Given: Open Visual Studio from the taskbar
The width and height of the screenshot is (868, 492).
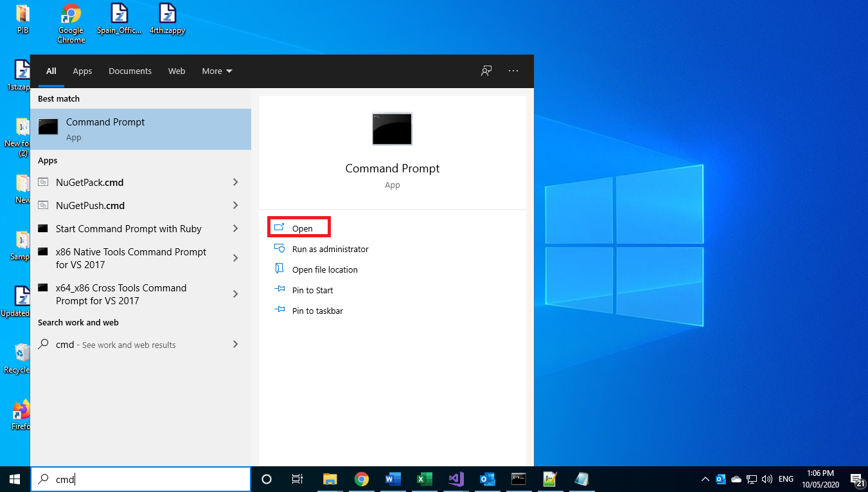Looking at the screenshot, I should pos(456,479).
